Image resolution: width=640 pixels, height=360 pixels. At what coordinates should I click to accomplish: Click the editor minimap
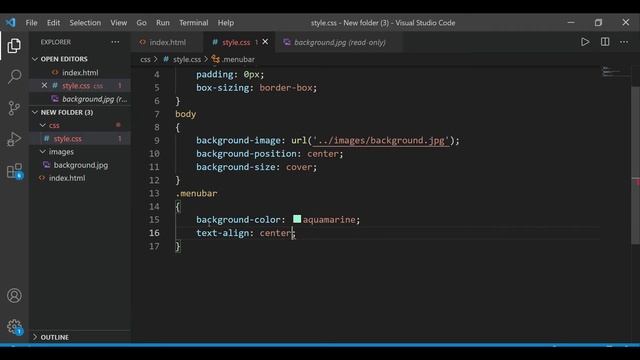[x=615, y=72]
